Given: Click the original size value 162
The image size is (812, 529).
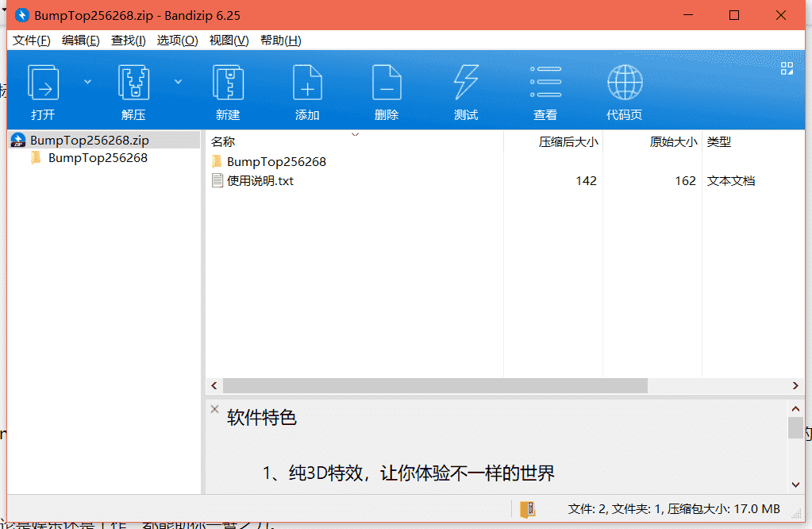Looking at the screenshot, I should coord(685,181).
